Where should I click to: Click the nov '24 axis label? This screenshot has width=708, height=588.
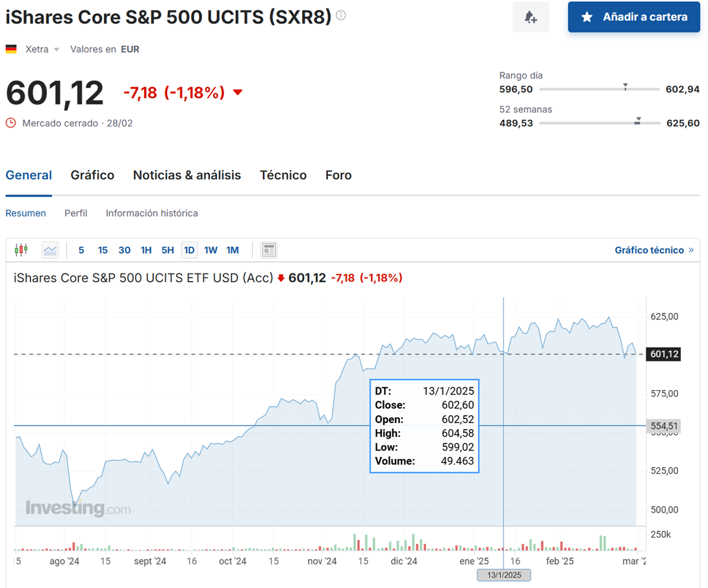click(x=322, y=561)
